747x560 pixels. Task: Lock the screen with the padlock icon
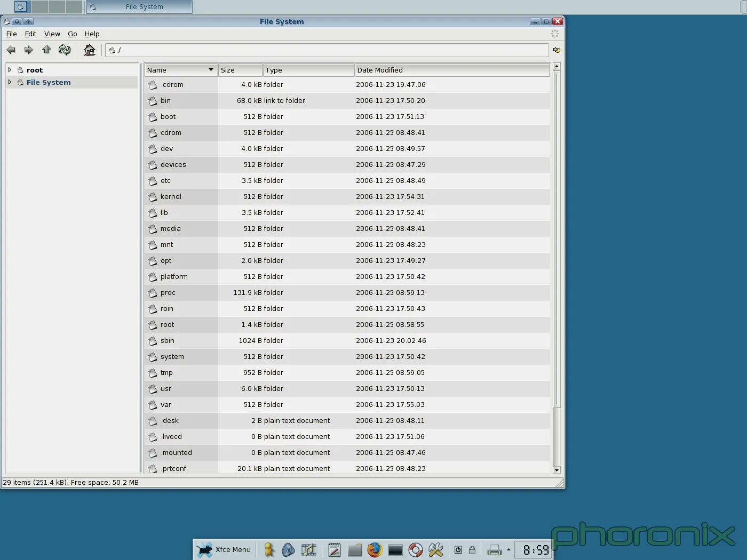pos(472,550)
